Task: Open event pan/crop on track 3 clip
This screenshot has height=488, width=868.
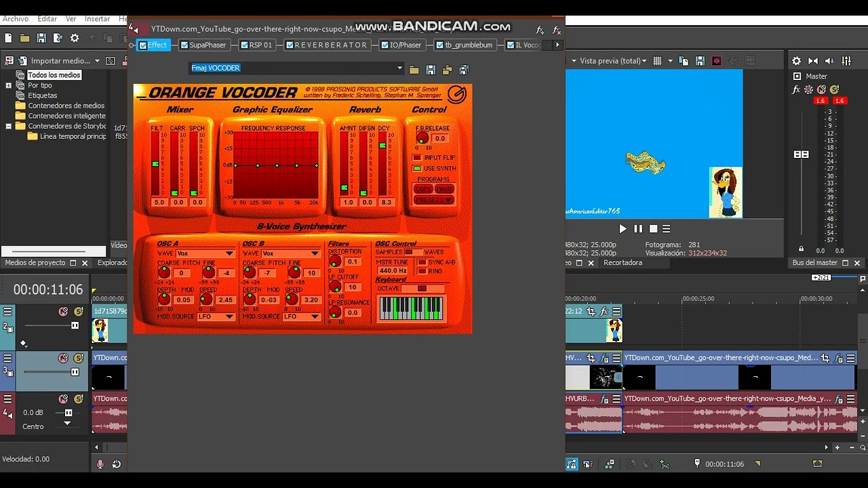Action: (825, 359)
